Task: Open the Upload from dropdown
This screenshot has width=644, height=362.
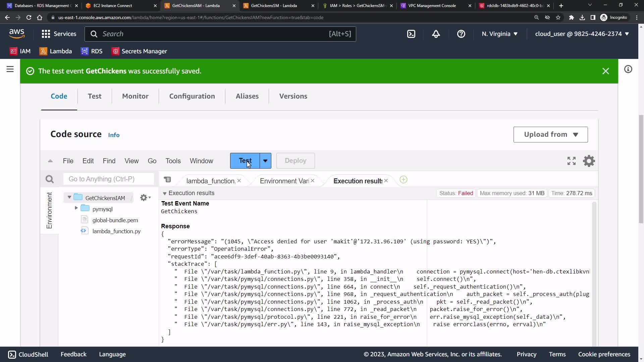Action: pos(550,134)
